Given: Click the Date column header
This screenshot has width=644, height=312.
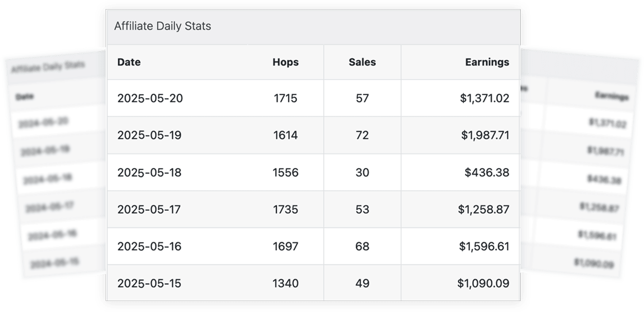Looking at the screenshot, I should 129,62.
